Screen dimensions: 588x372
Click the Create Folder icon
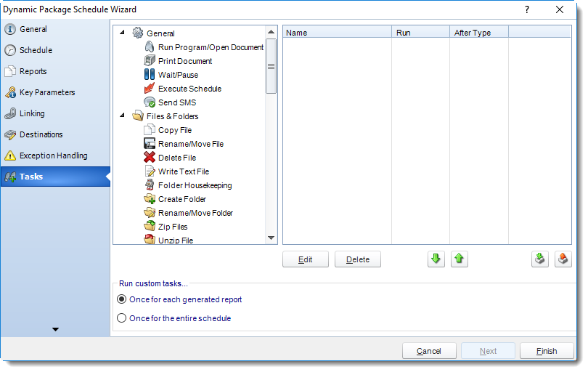tap(150, 198)
